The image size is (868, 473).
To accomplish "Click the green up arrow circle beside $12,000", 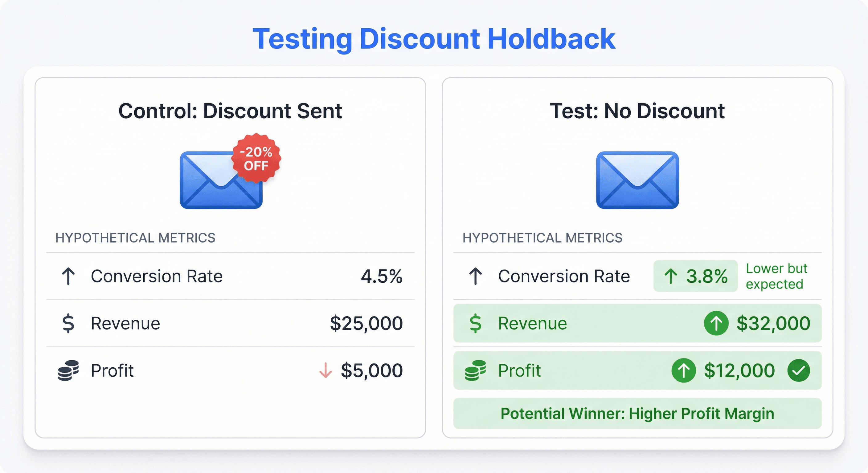I will (684, 370).
